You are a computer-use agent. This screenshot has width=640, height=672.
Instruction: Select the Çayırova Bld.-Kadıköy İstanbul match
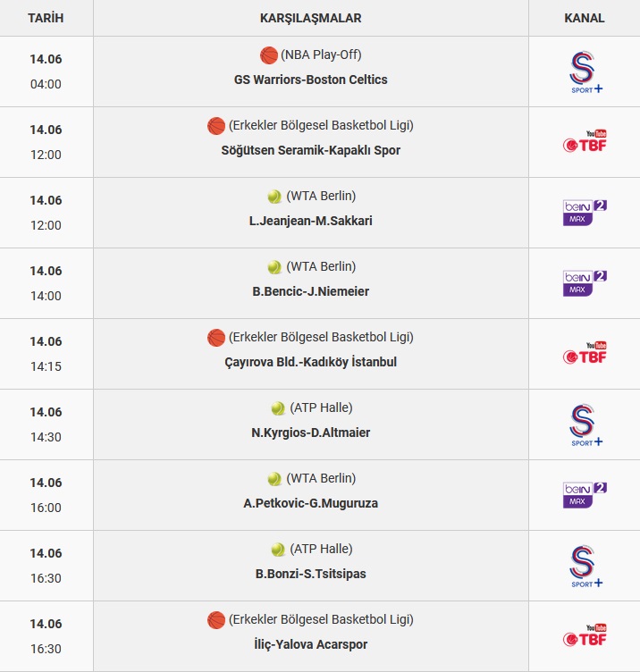[x=311, y=362]
